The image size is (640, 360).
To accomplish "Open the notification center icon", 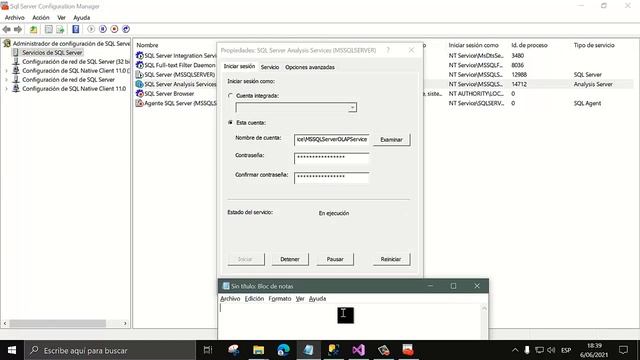I will pyautogui.click(x=623, y=350).
